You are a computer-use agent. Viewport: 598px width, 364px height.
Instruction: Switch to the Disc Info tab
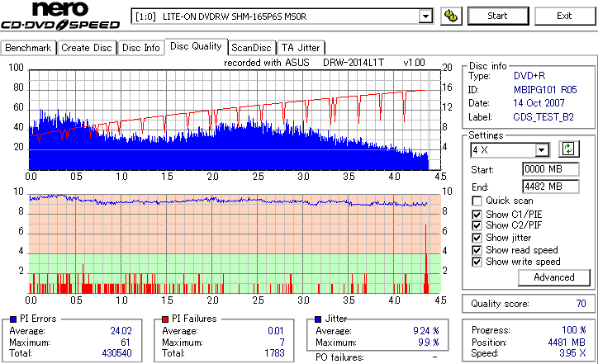(140, 48)
